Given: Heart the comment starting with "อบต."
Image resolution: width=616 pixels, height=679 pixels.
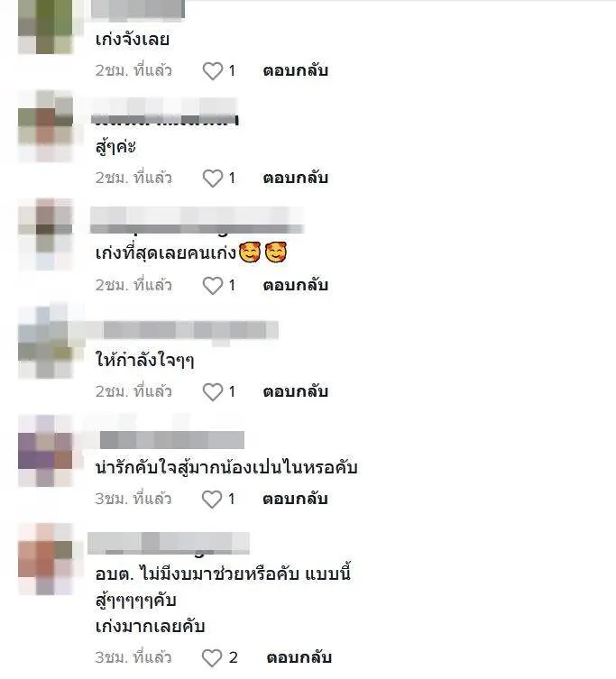Looking at the screenshot, I should click(x=212, y=658).
